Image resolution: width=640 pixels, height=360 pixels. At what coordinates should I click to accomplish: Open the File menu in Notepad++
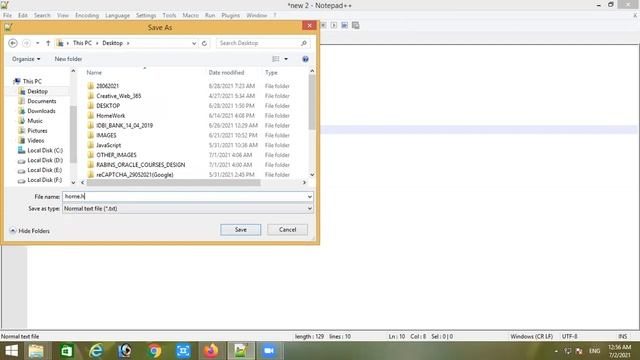click(x=7, y=16)
